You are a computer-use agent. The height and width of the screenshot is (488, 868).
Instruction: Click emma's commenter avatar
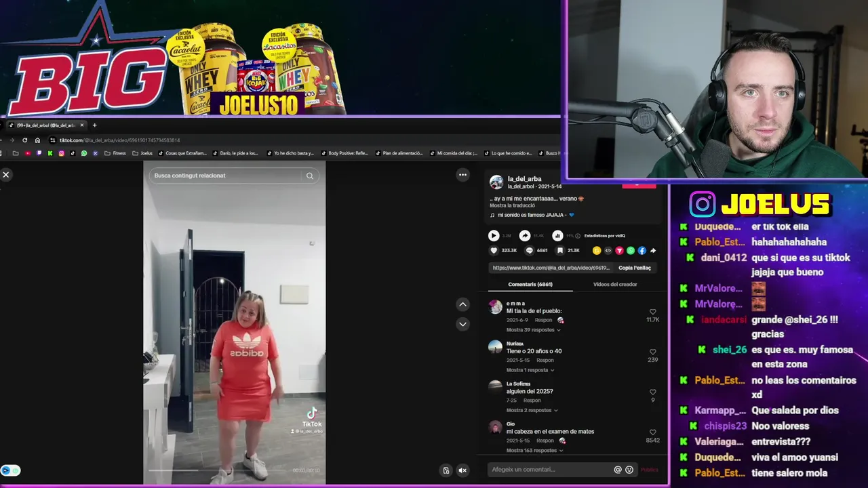coord(496,307)
